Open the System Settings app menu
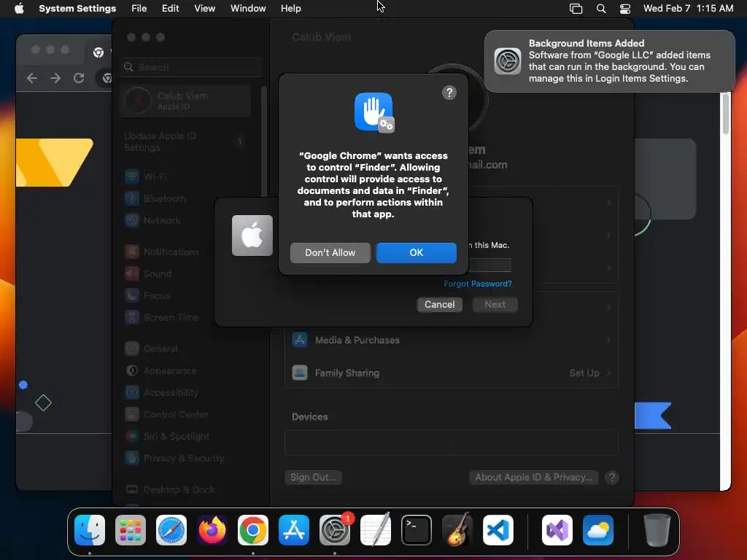Viewport: 747px width, 560px height. coord(77,8)
